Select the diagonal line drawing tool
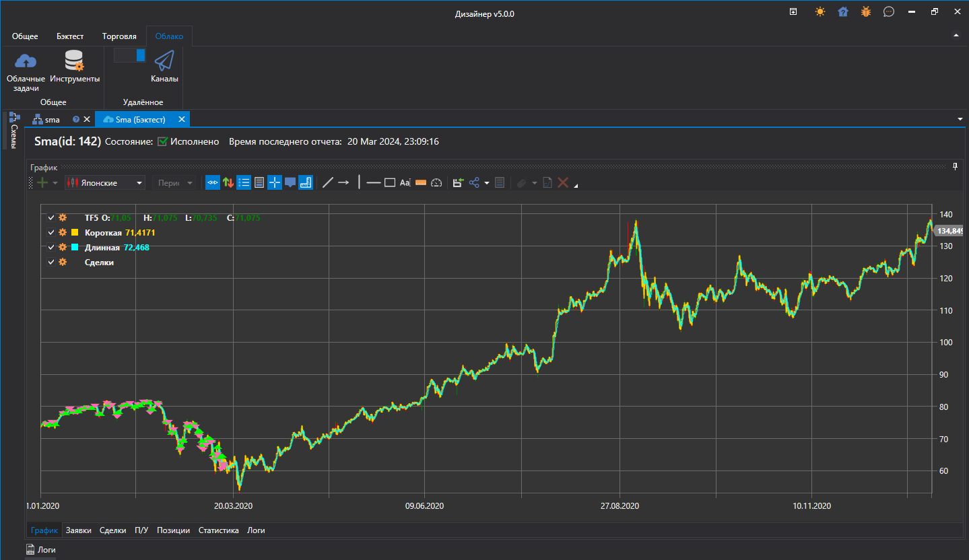The width and height of the screenshot is (969, 560). pyautogui.click(x=328, y=182)
